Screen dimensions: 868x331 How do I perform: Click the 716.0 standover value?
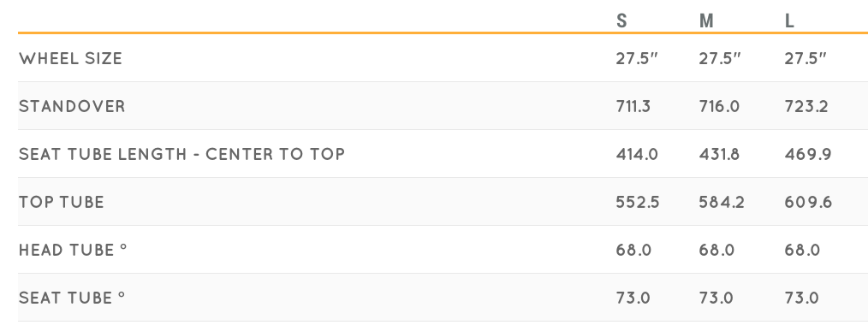(x=719, y=106)
